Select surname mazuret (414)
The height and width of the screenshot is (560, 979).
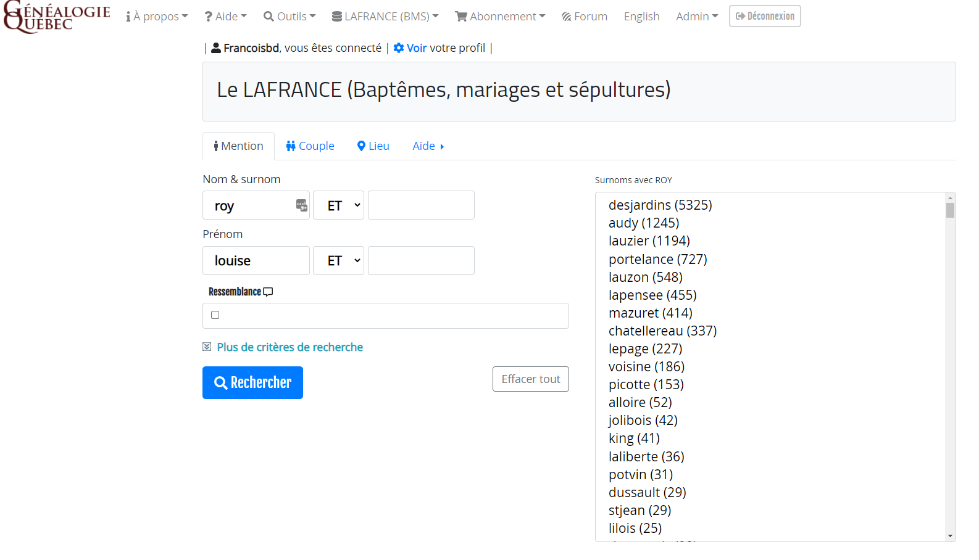tap(651, 313)
